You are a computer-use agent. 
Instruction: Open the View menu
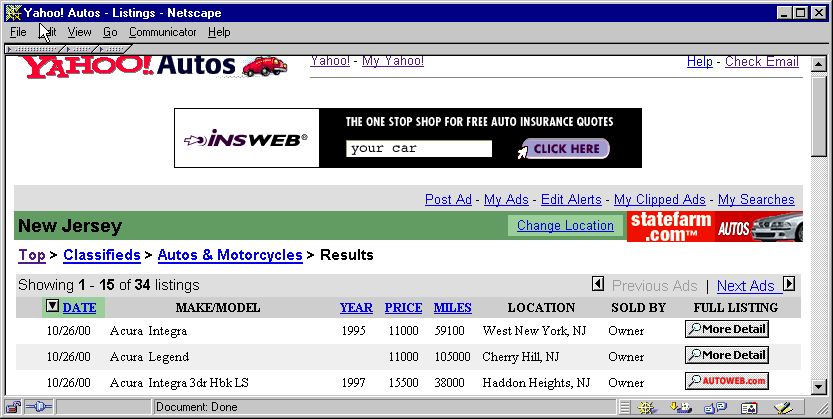(79, 32)
